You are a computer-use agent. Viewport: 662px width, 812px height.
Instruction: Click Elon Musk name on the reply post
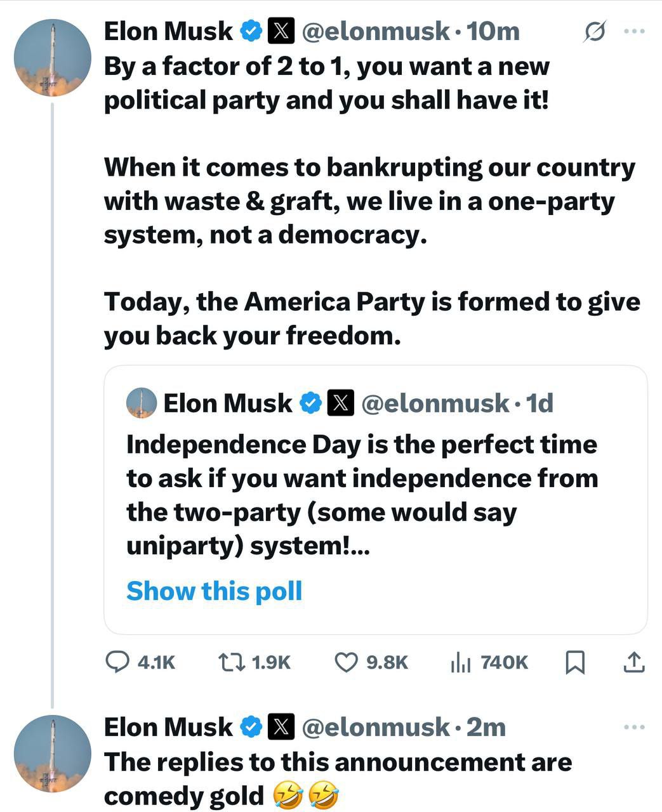[x=168, y=727]
